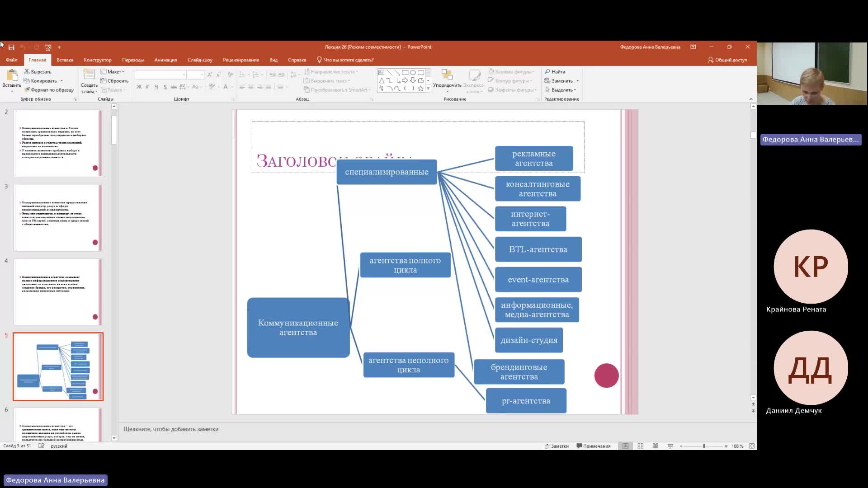This screenshot has height=488, width=868.
Task: Toggle italic (К) formatting
Action: click(x=147, y=87)
